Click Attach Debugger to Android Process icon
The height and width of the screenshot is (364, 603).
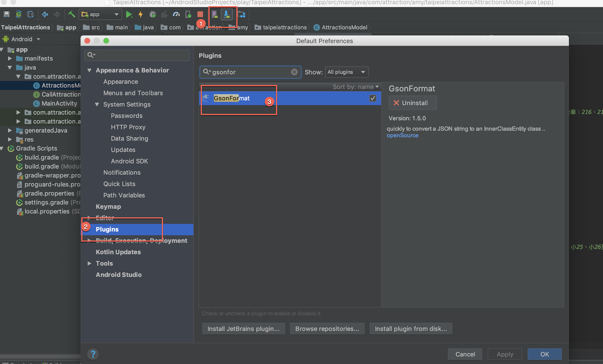[x=188, y=14]
